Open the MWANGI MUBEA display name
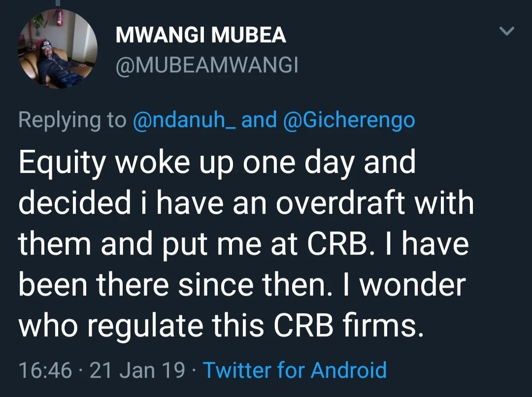Screen dimensions: 532x397 (200, 35)
